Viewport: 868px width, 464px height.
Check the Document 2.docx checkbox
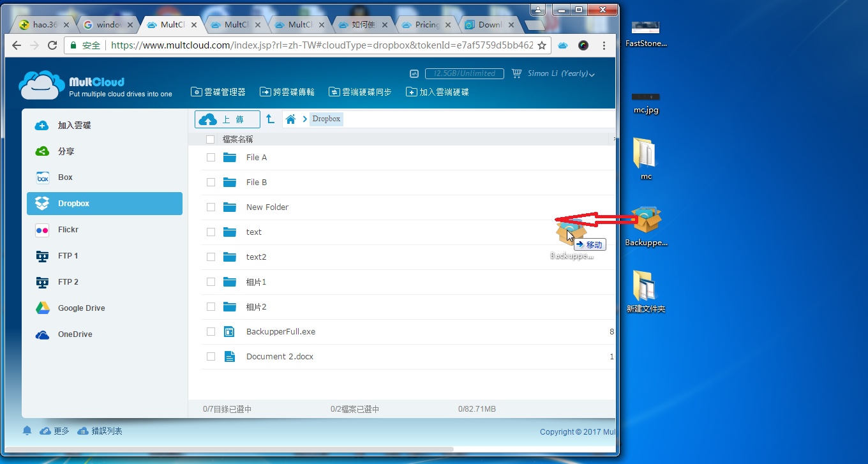(x=211, y=357)
